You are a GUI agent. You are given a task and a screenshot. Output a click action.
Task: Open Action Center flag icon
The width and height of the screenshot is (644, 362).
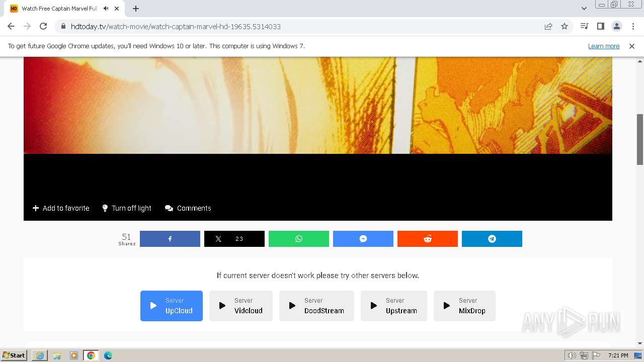coord(596,355)
